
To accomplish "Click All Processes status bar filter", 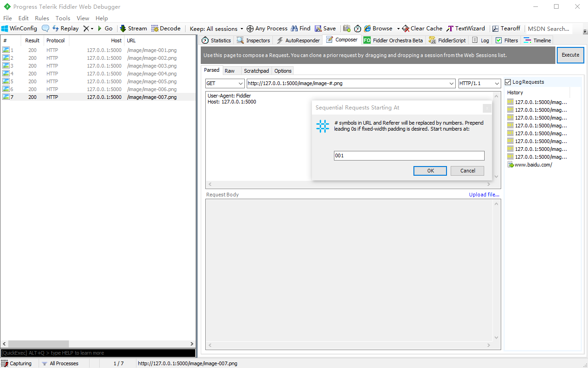I will pyautogui.click(x=60, y=363).
